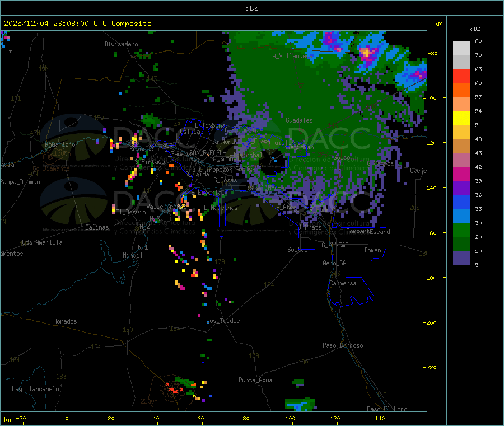Click the Cda_Amarilla map label
This screenshot has height=426, width=504.
[42, 242]
